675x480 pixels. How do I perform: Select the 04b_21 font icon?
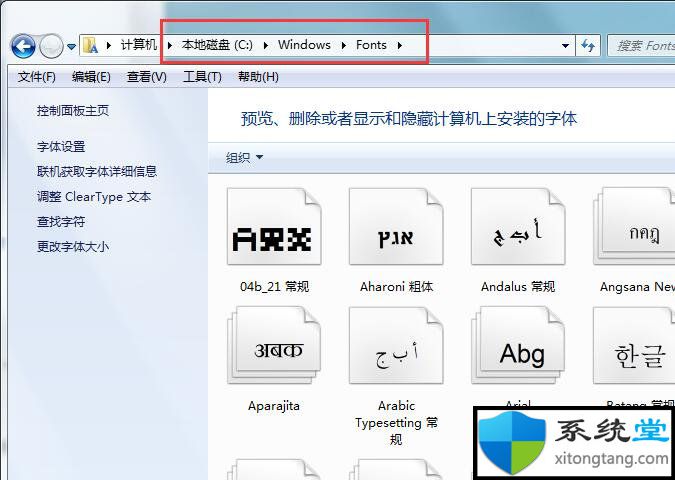click(274, 227)
